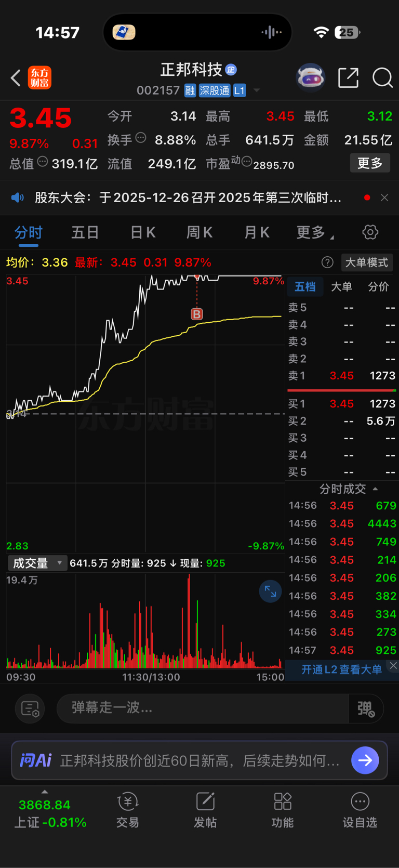Expand volume chart fullscreen icon
The width and height of the screenshot is (399, 868).
(x=270, y=591)
